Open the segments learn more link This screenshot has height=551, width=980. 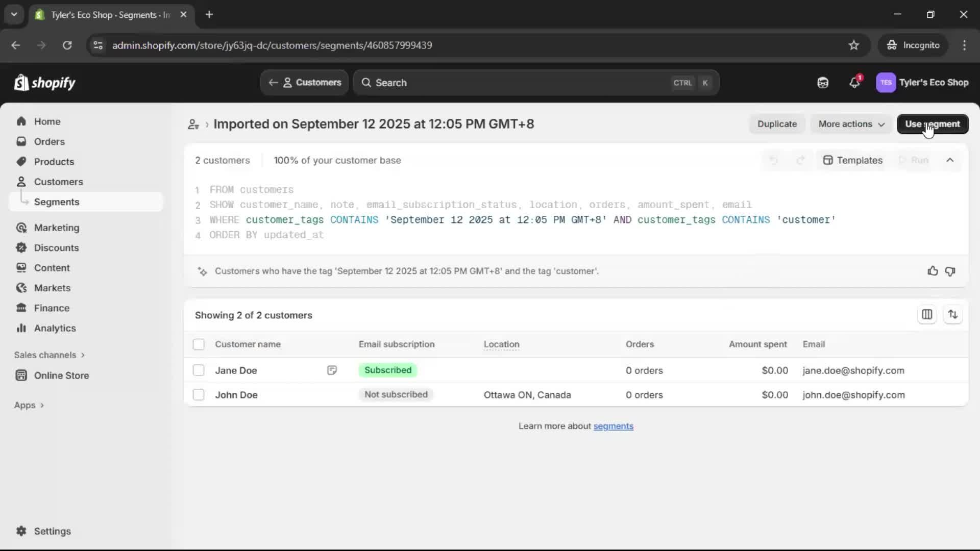pos(614,426)
